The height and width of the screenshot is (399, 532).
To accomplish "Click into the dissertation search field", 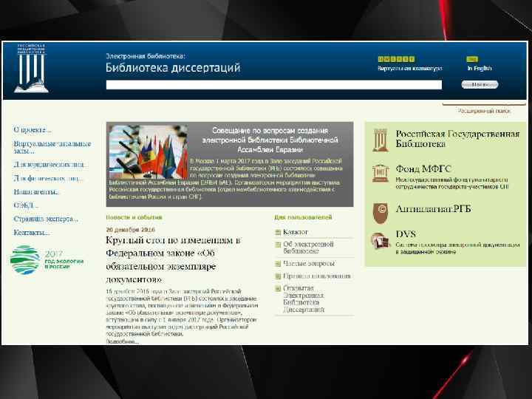I will click(x=274, y=85).
